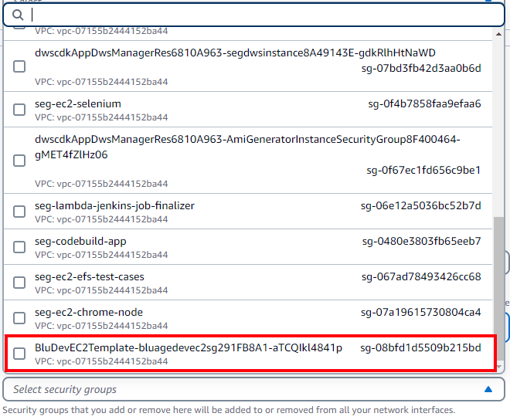Viewport: 510px width, 420px height.
Task: Select the seg-ec2-chrome-node option name
Action: pos(87,313)
